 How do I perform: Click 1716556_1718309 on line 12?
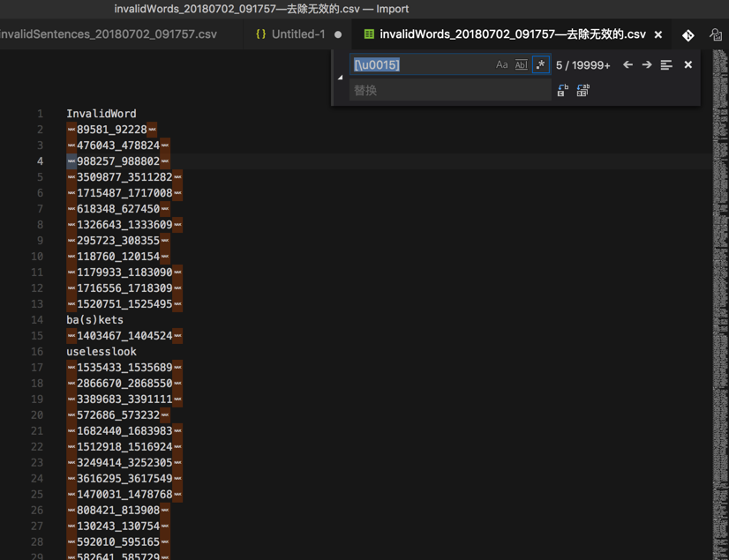124,287
